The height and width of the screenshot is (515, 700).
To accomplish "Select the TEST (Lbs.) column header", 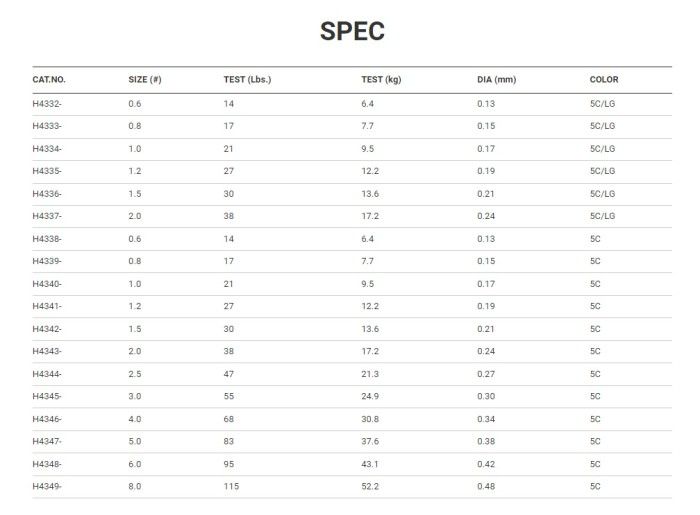I will 247,79.
